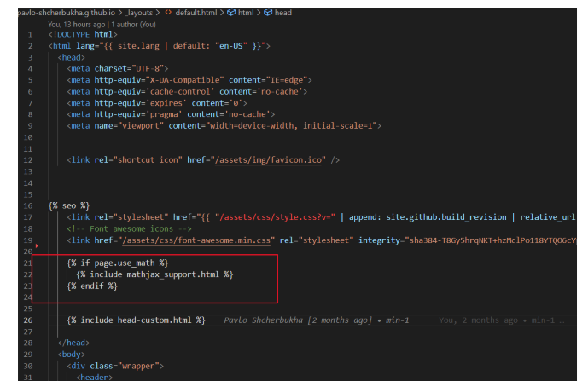588x381 pixels.
Task: Click line number 1 in the gutter
Action: coord(30,34)
